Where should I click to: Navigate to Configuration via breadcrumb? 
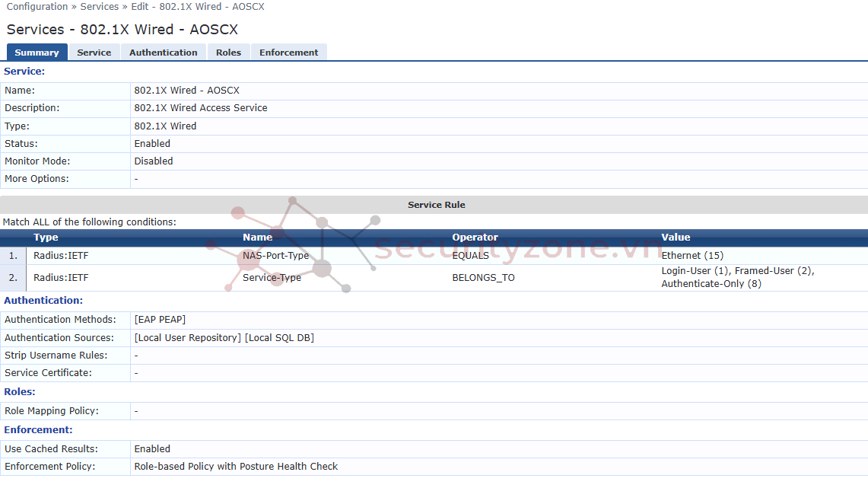click(37, 6)
